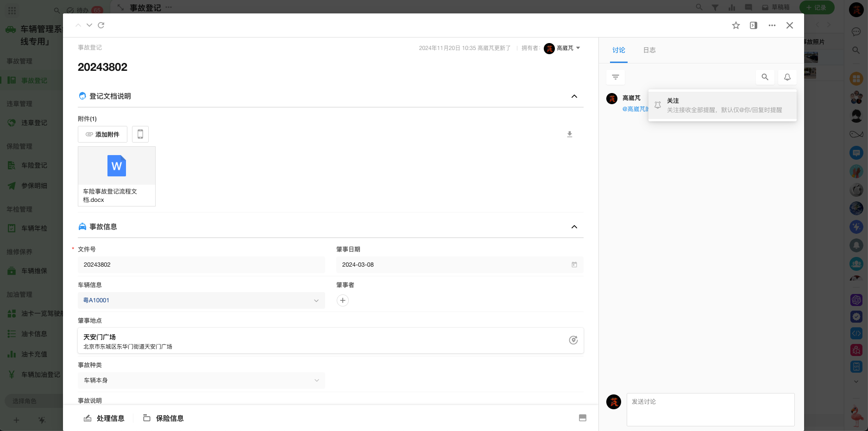The image size is (868, 431).
Task: Open the three-dot more options menu
Action: pos(772,25)
